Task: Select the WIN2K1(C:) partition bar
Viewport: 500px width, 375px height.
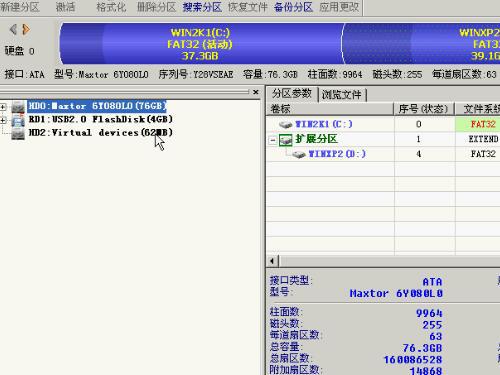Action: 201,44
